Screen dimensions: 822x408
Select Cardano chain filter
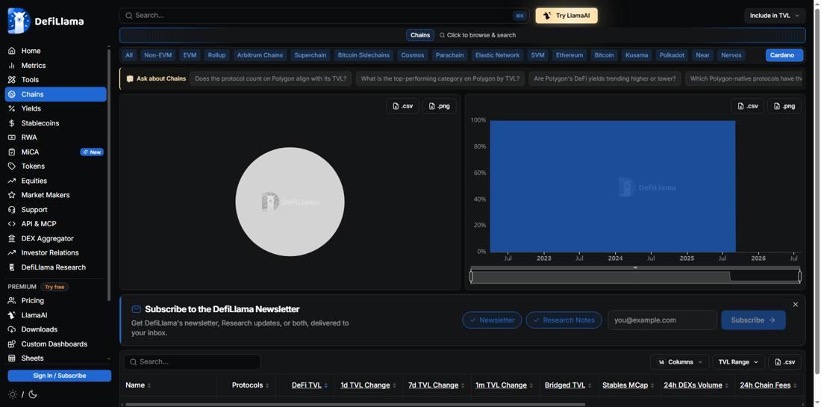click(x=784, y=55)
